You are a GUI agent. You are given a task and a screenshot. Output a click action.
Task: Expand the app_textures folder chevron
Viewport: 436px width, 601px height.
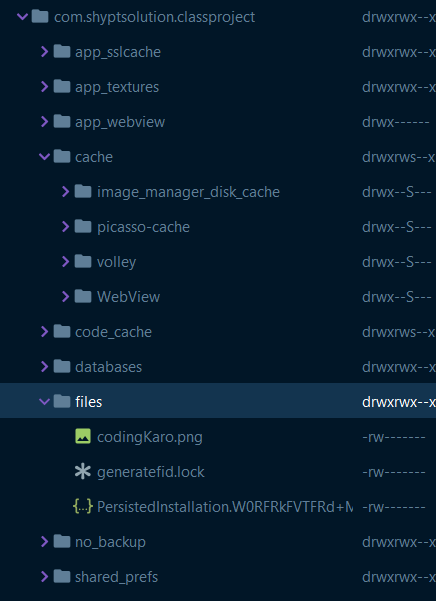click(44, 86)
